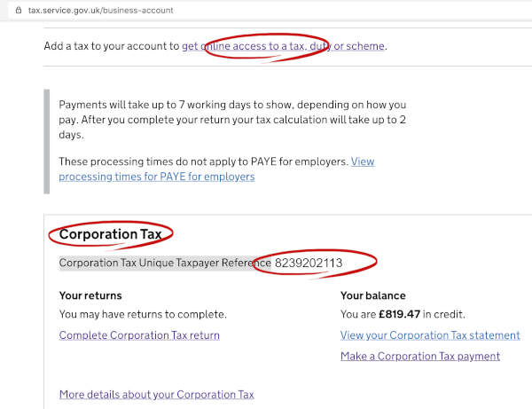
Task: Click the Your balance subheading
Action: pos(373,295)
